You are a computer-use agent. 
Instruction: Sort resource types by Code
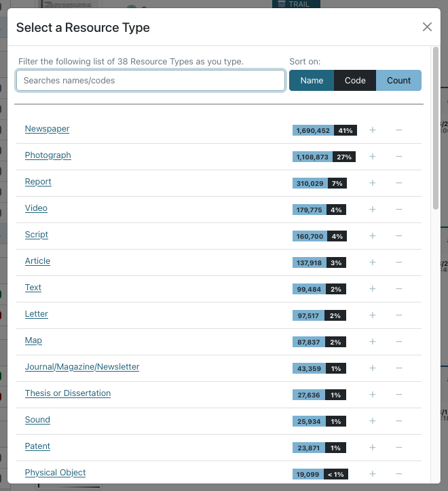(x=355, y=81)
